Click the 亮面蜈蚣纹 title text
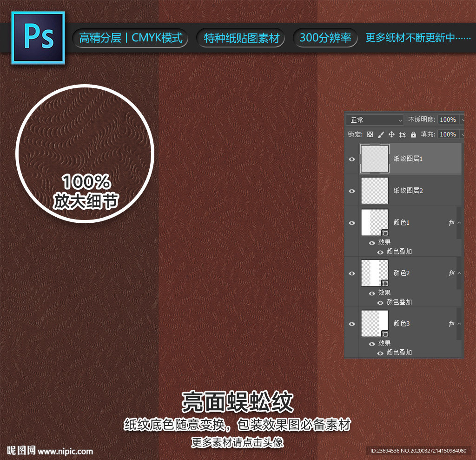This screenshot has height=460, width=476. coord(238,402)
